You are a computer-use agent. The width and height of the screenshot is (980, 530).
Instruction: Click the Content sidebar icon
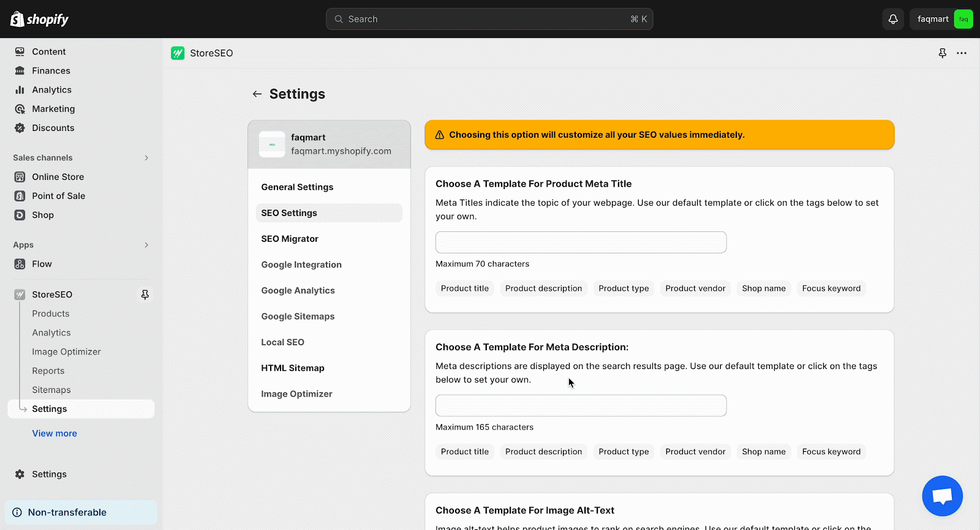(x=20, y=52)
